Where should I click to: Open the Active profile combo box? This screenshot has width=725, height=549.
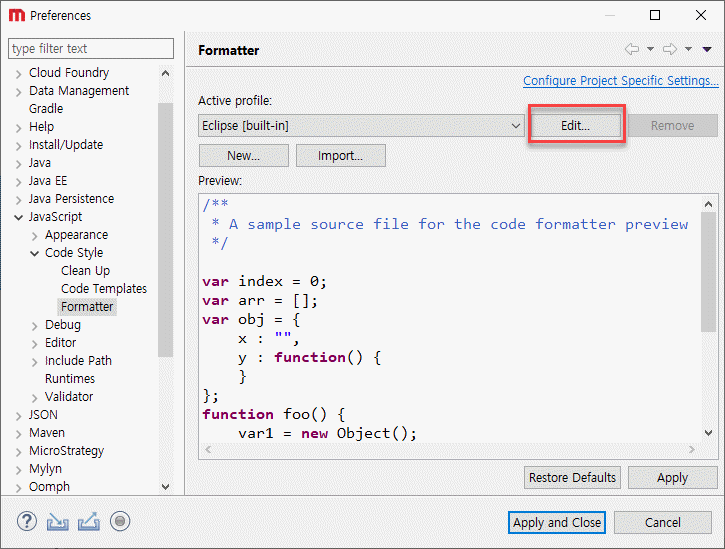click(361, 126)
